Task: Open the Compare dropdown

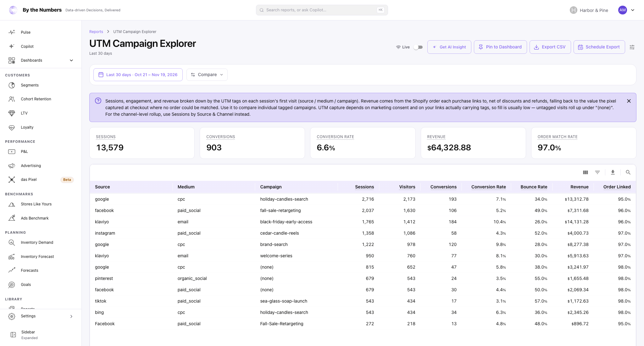Action: [207, 75]
